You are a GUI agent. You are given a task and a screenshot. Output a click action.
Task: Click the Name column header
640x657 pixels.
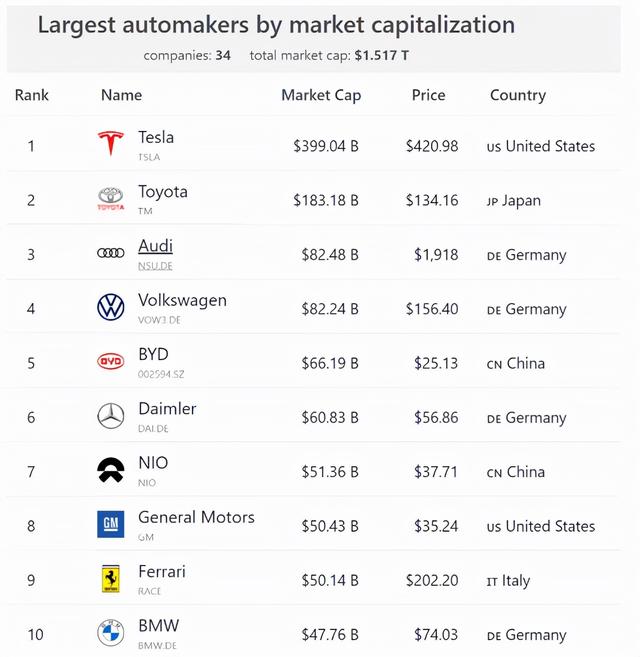point(121,96)
